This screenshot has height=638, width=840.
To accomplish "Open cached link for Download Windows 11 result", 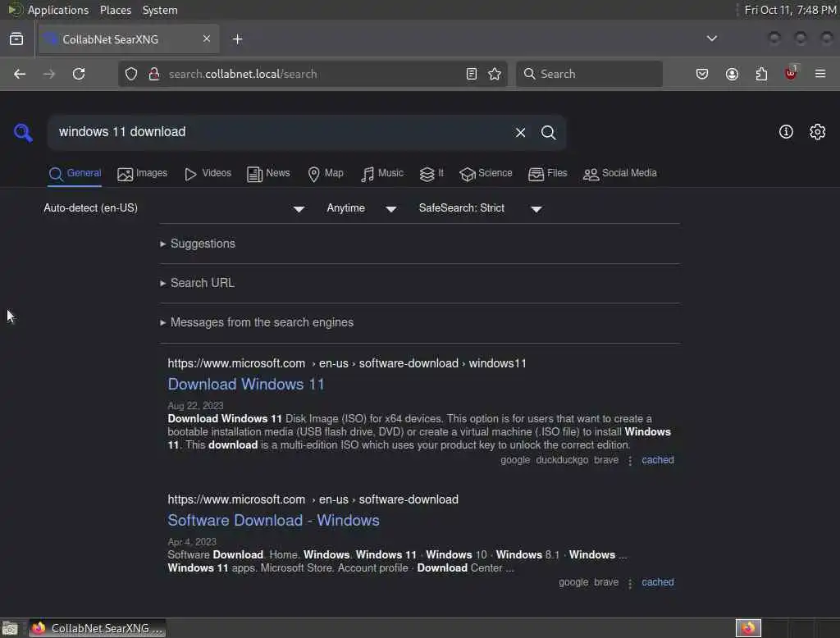I will [657, 459].
